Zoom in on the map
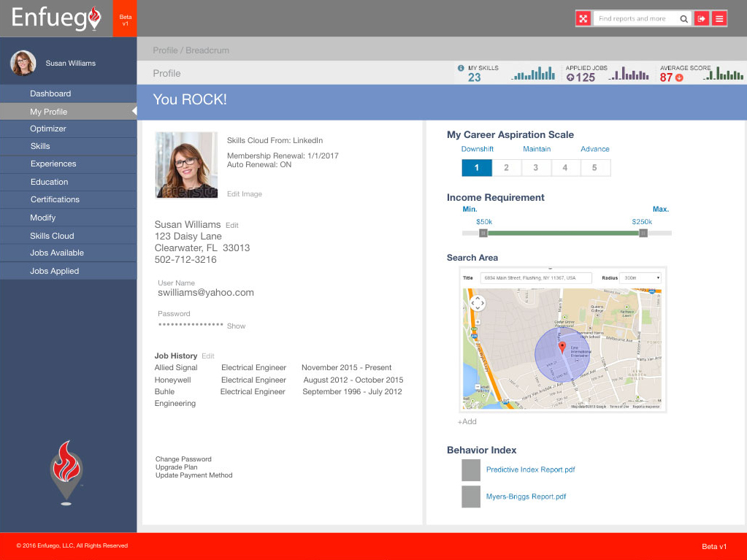Image resolution: width=747 pixels, height=560 pixels. 477,321
